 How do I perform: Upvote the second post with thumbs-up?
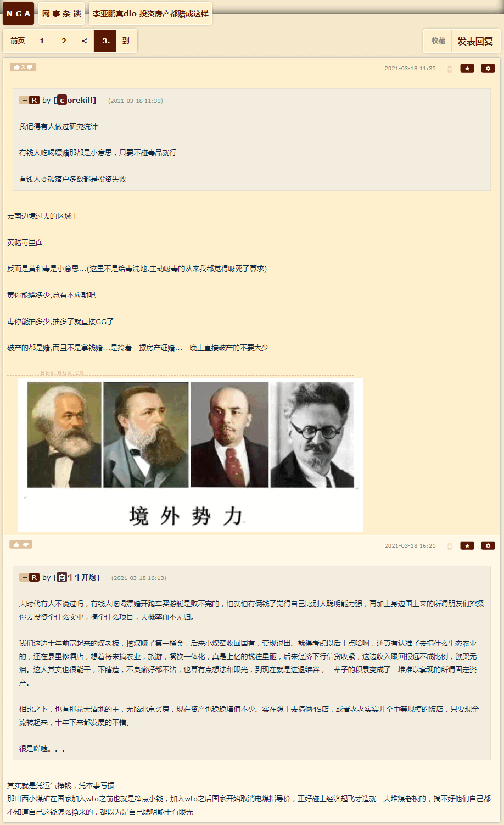pos(16,545)
